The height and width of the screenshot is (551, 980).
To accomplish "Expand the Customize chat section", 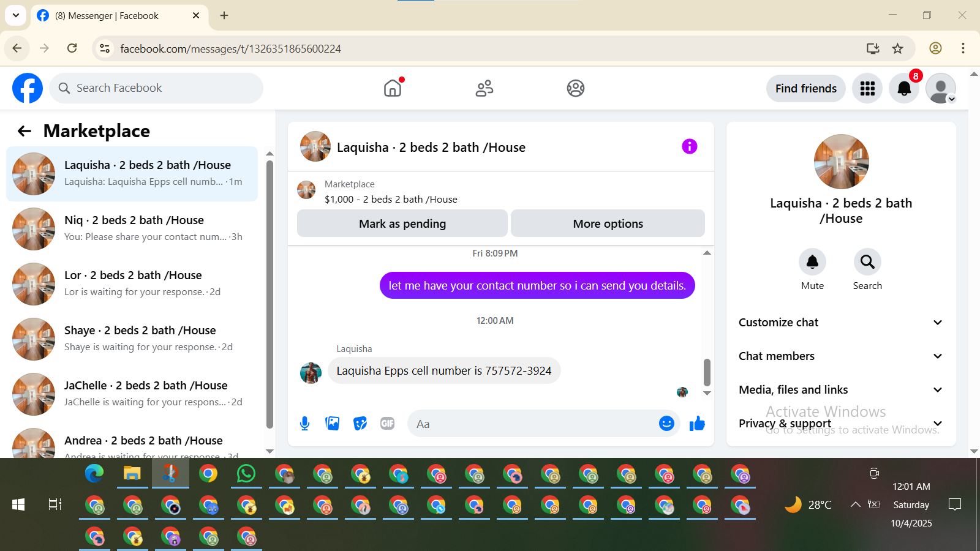I will click(841, 323).
